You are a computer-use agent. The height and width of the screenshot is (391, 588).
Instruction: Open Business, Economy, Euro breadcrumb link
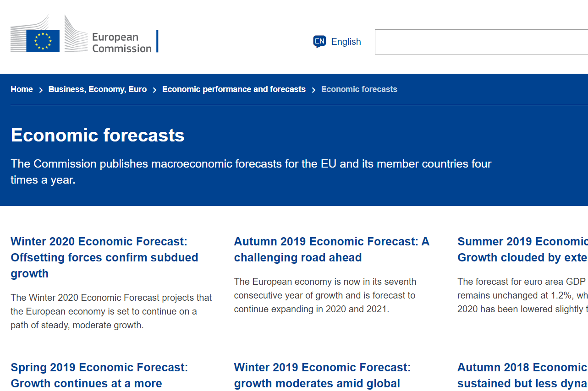(98, 89)
